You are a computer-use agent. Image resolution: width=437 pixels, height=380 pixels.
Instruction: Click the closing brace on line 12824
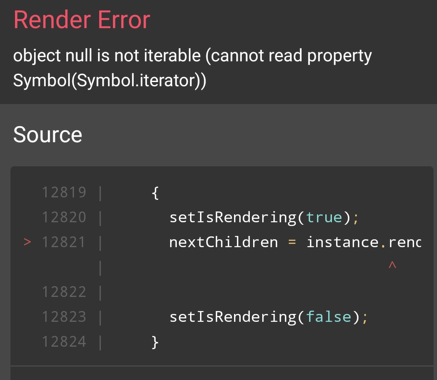coord(155,342)
